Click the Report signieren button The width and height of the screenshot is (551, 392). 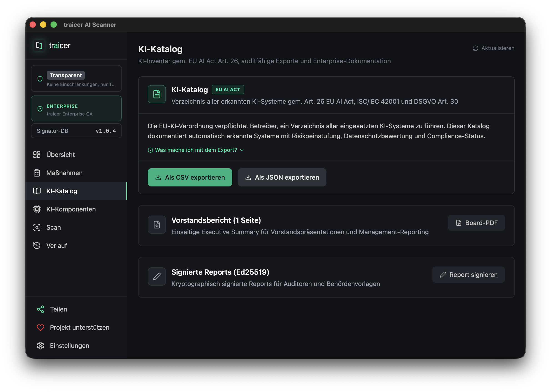(x=468, y=275)
